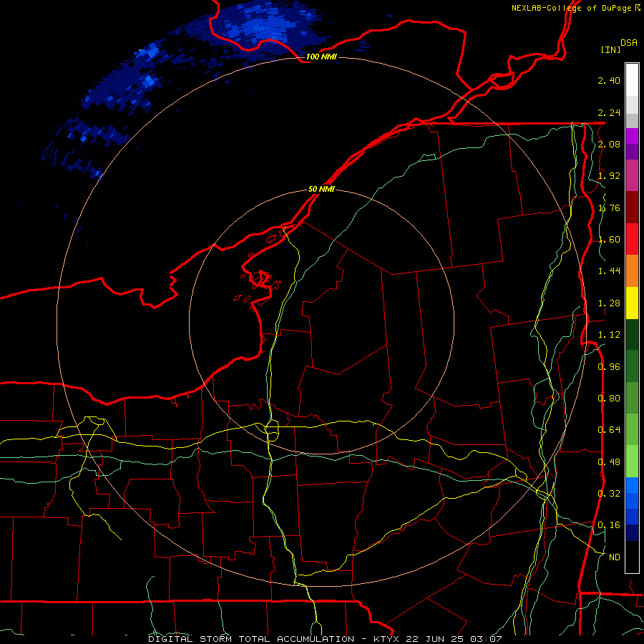
Task: Click the 100 NMI range ring label
Action: [x=321, y=57]
